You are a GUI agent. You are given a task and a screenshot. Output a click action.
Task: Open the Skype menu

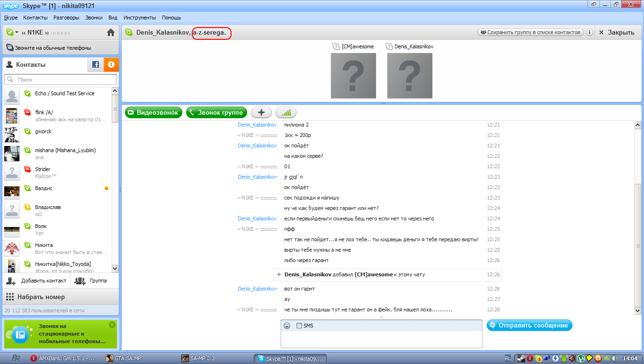(x=10, y=18)
